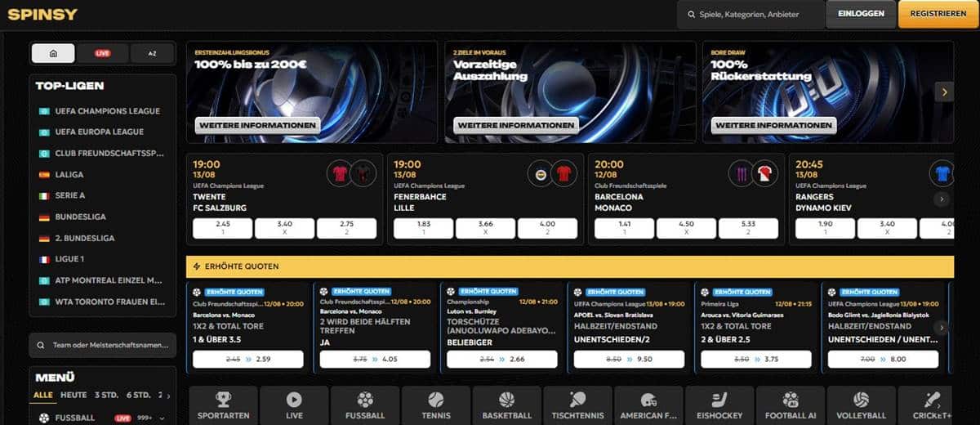Bet 2.75 on FC Salzburg win
The image size is (980, 425).
346,228
